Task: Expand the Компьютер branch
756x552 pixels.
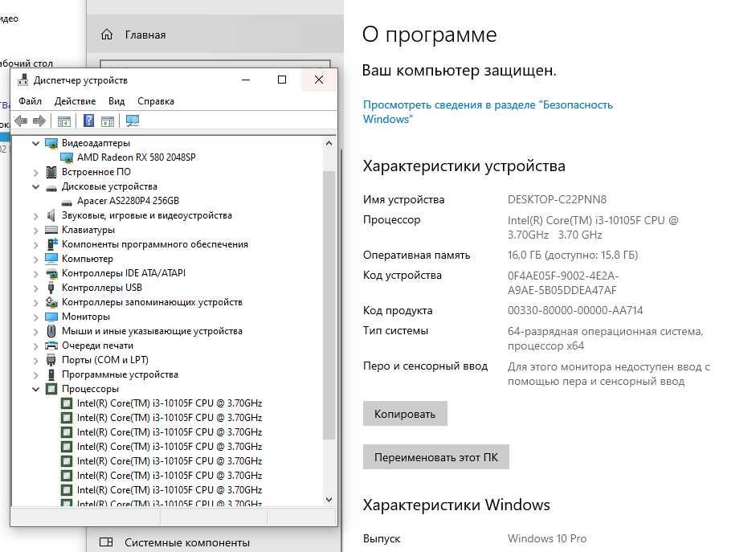Action: (x=35, y=260)
